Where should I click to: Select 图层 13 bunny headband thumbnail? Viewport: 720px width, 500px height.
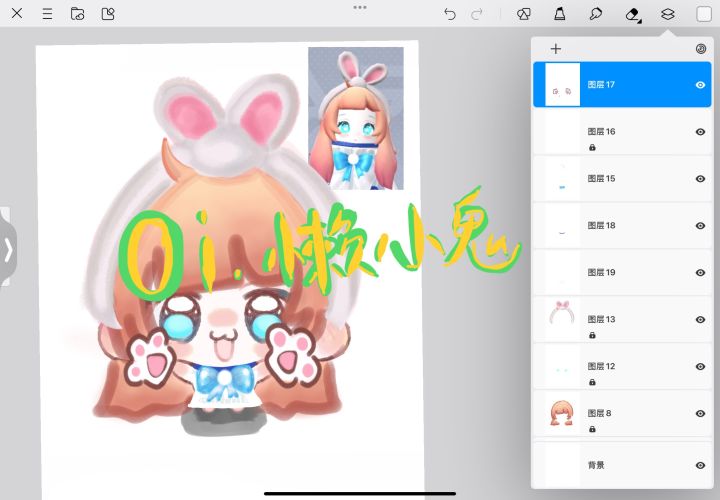[x=562, y=320]
